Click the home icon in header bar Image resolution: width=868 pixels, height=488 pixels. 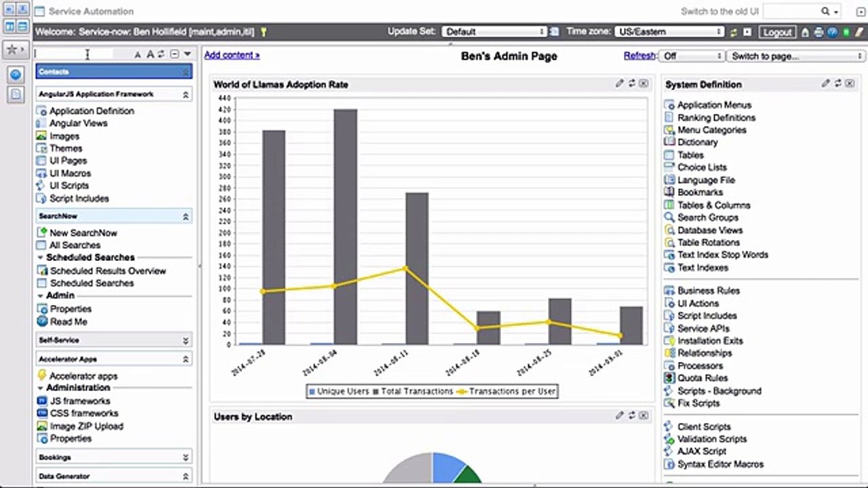click(805, 32)
